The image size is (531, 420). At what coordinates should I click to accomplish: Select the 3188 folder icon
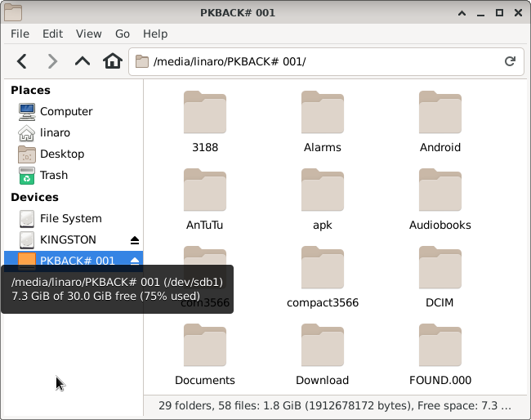tap(205, 112)
